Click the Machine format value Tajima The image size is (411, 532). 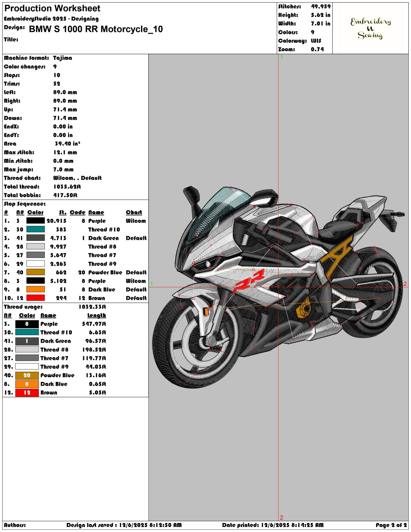tap(63, 58)
